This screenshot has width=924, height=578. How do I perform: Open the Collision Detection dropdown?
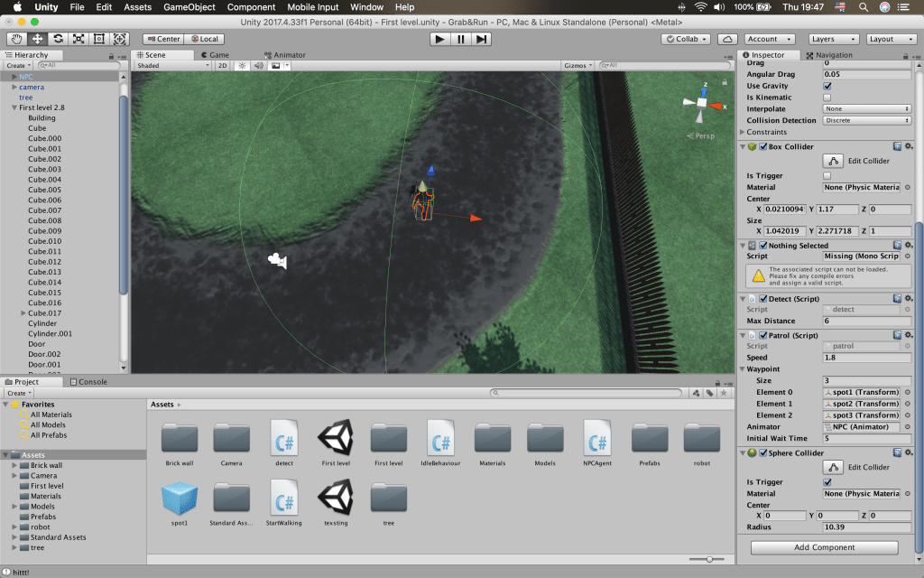click(866, 120)
